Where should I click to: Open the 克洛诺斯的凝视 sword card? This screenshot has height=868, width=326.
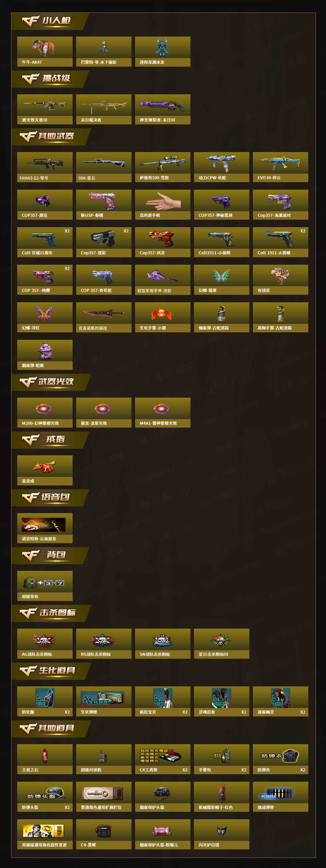click(104, 317)
